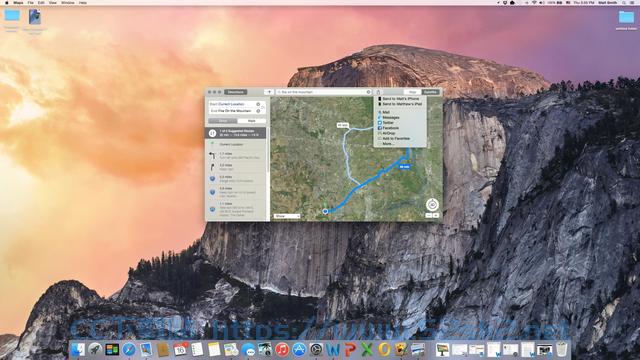Open the File menu
This screenshot has height=360, width=640.
31,2
